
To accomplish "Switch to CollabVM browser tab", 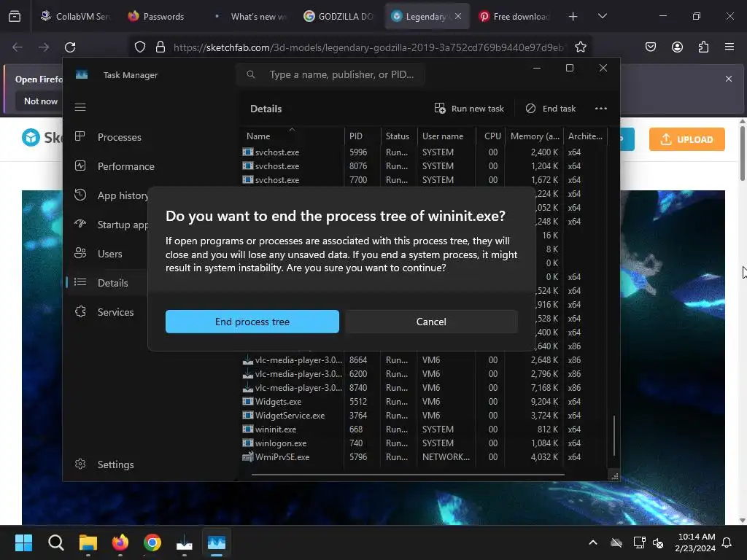I will 75,16.
